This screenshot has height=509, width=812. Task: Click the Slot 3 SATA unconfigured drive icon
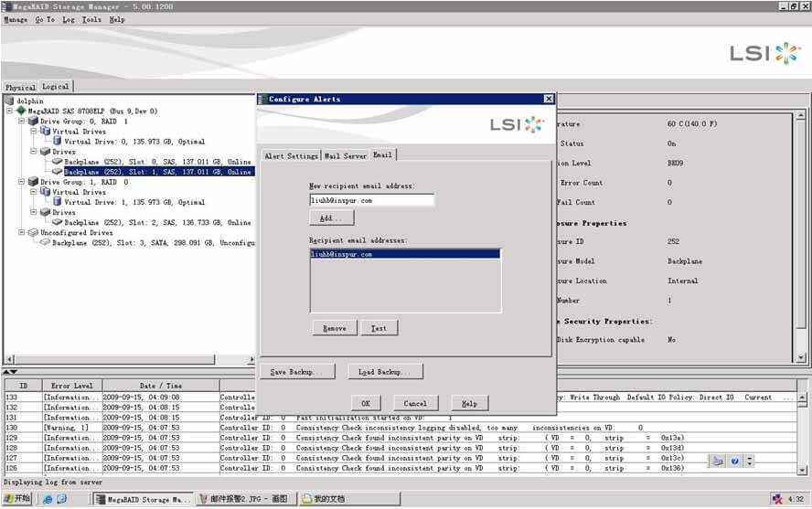[x=44, y=243]
